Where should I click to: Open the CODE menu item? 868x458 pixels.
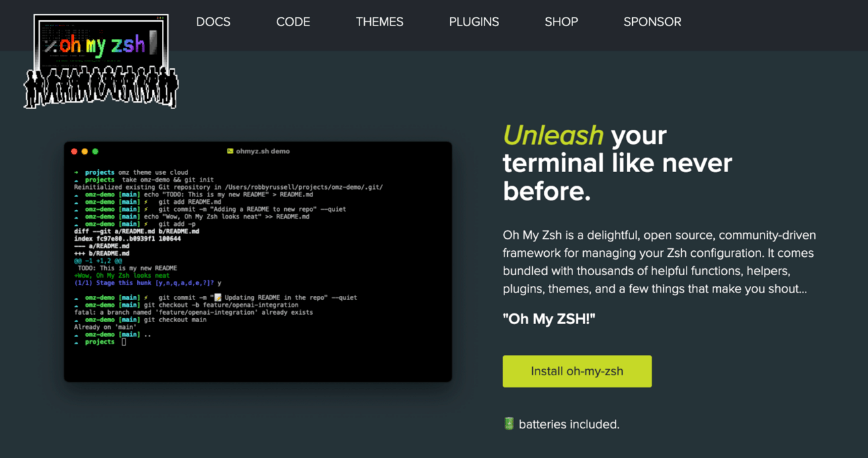[x=293, y=22]
